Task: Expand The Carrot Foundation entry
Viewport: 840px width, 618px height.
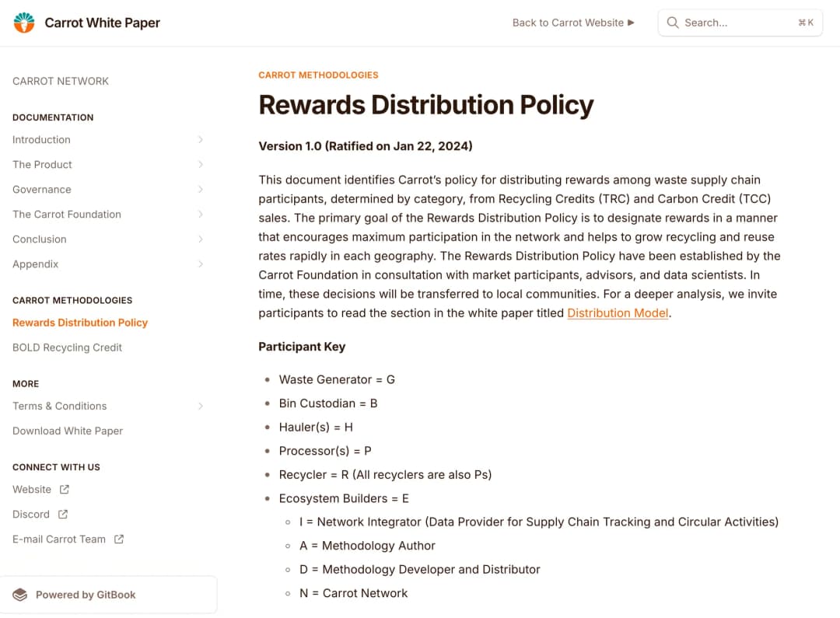Action: tap(201, 214)
